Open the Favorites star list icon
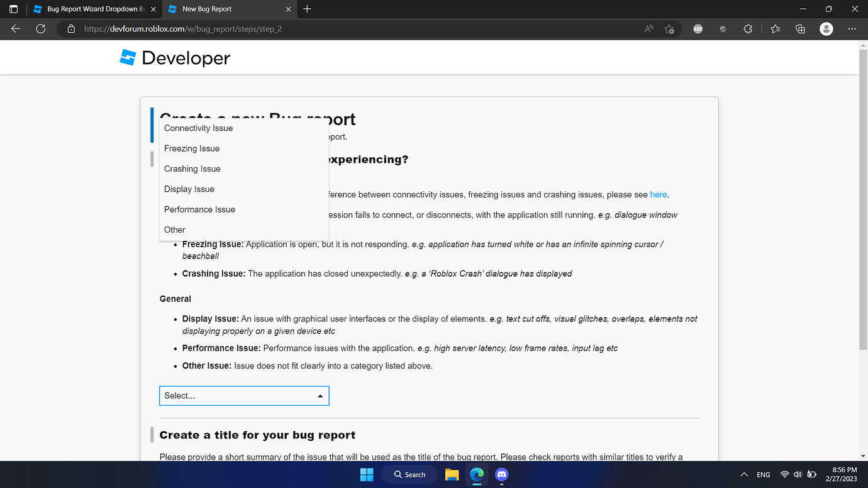Viewport: 868px width, 488px height. [775, 28]
